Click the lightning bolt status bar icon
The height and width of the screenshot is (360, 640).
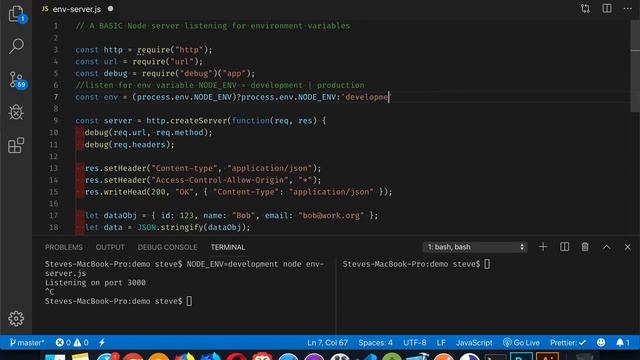point(102,342)
